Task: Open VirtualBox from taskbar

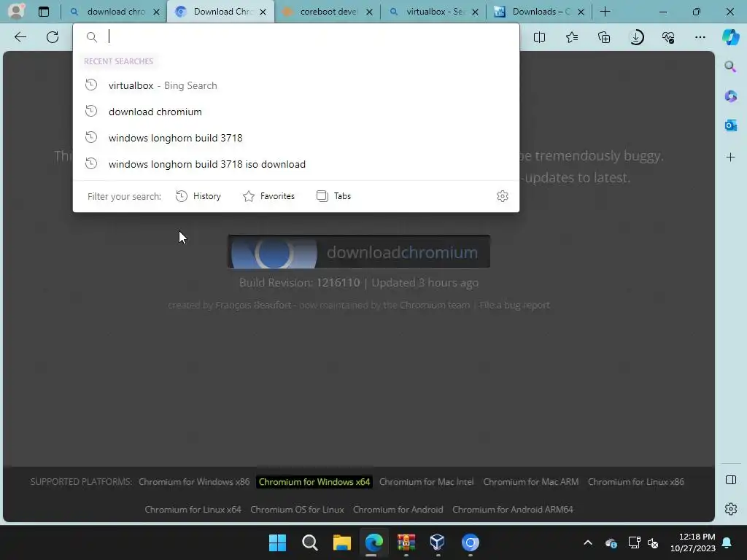Action: click(x=438, y=542)
